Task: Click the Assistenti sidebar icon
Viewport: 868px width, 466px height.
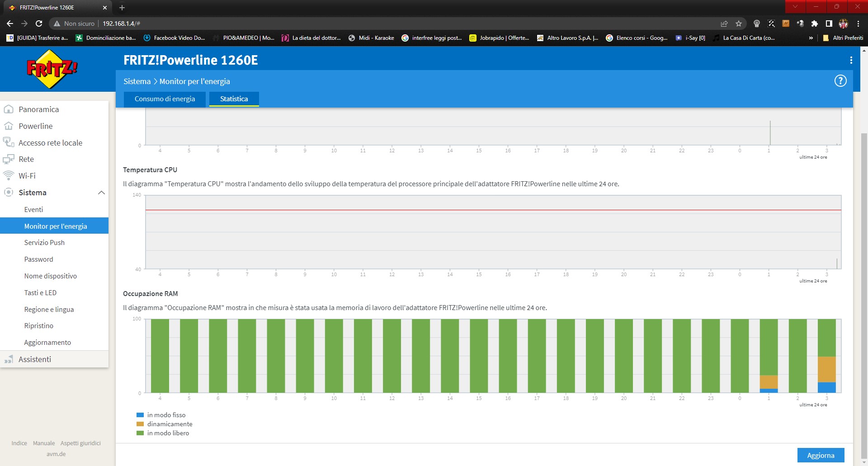Action: coord(9,359)
